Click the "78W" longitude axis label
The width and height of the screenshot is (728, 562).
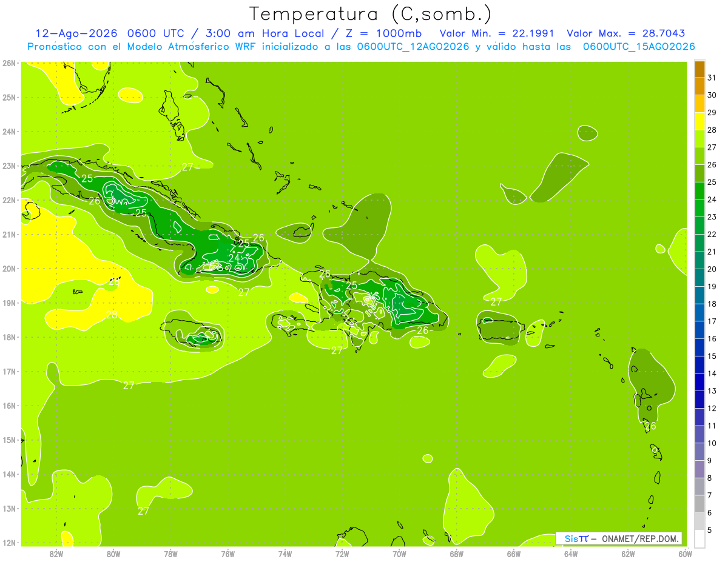click(x=170, y=554)
